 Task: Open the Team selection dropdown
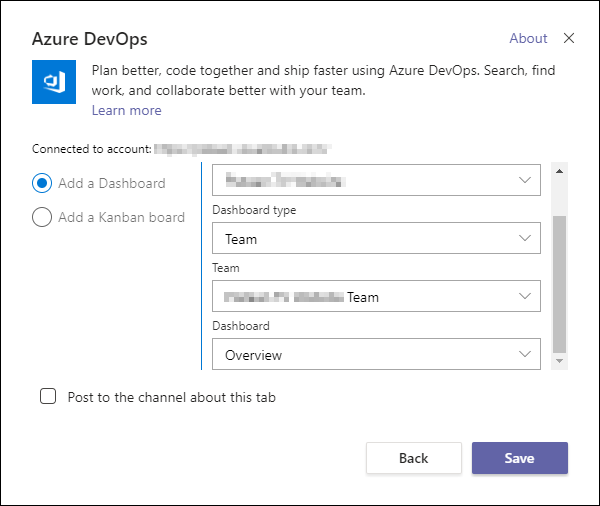(x=376, y=296)
